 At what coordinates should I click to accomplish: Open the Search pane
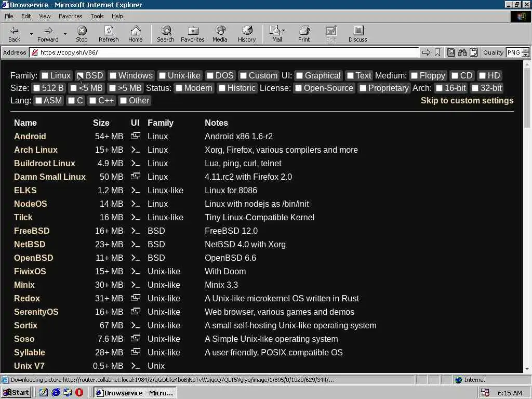(166, 34)
